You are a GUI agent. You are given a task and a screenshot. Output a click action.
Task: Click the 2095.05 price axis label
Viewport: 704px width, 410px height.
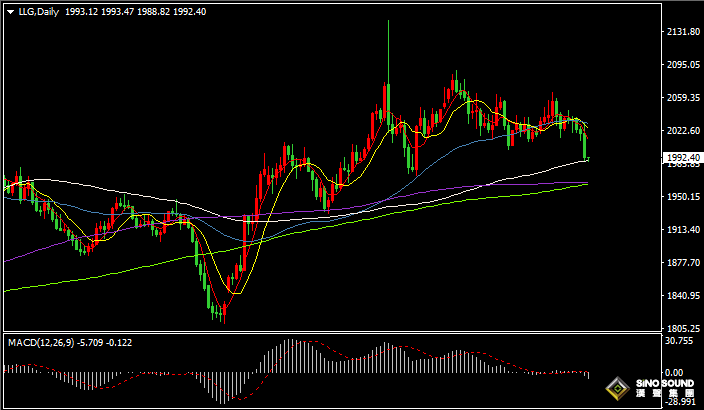(x=684, y=65)
